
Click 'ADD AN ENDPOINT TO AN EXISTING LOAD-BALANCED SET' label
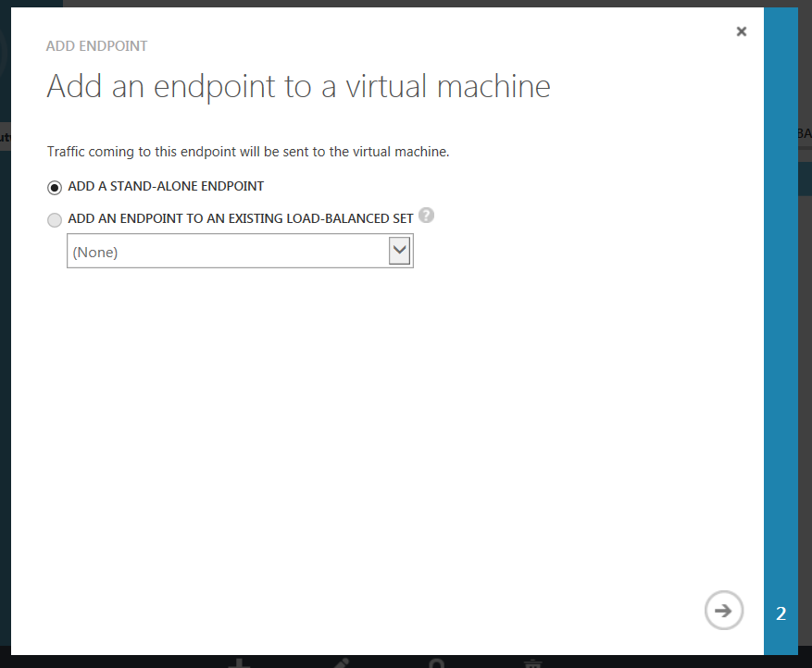pos(241,219)
